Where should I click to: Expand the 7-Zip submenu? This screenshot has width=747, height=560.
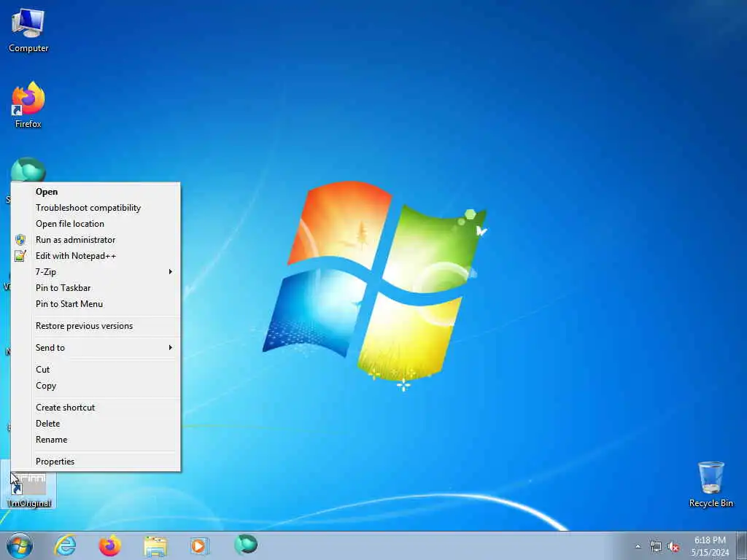[x=96, y=272]
